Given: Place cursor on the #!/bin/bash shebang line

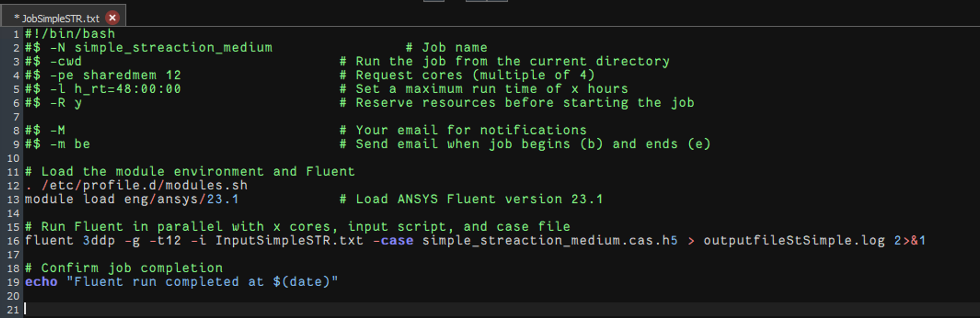Looking at the screenshot, I should [69, 34].
